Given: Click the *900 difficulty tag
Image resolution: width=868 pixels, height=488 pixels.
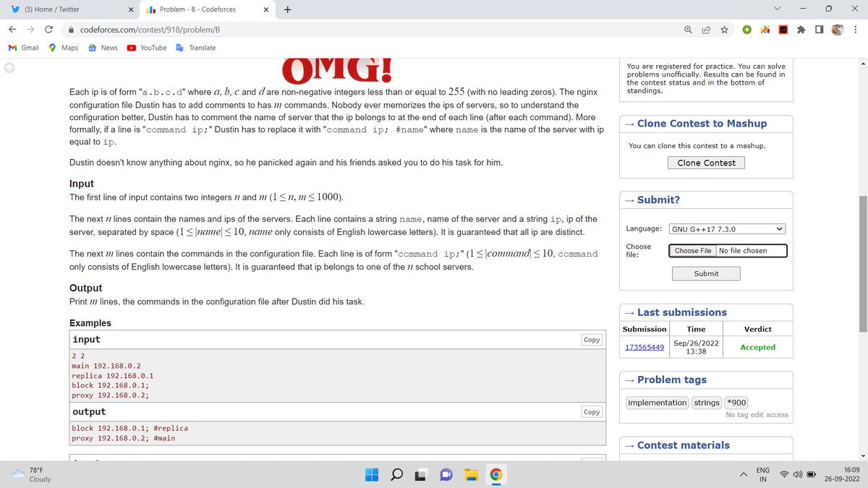Looking at the screenshot, I should [x=736, y=403].
